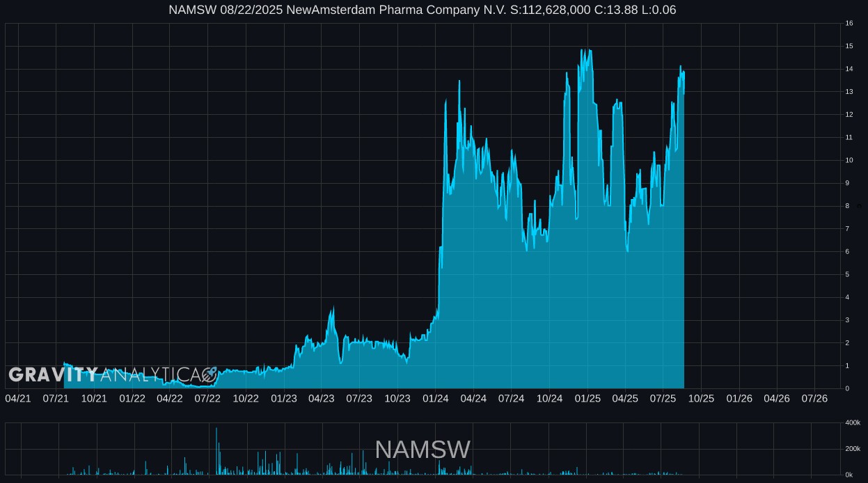The height and width of the screenshot is (483, 868).
Task: Select the 200k volume axis label
Action: click(853, 449)
